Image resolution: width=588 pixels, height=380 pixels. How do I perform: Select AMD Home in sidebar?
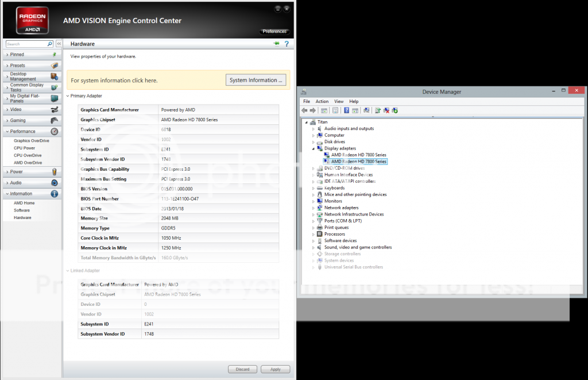pos(24,203)
